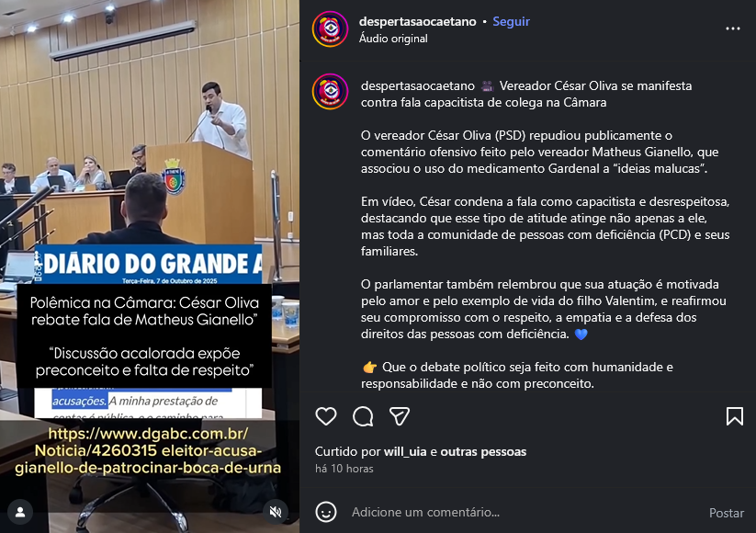Open despertasaocaetano username in header

[x=418, y=21]
